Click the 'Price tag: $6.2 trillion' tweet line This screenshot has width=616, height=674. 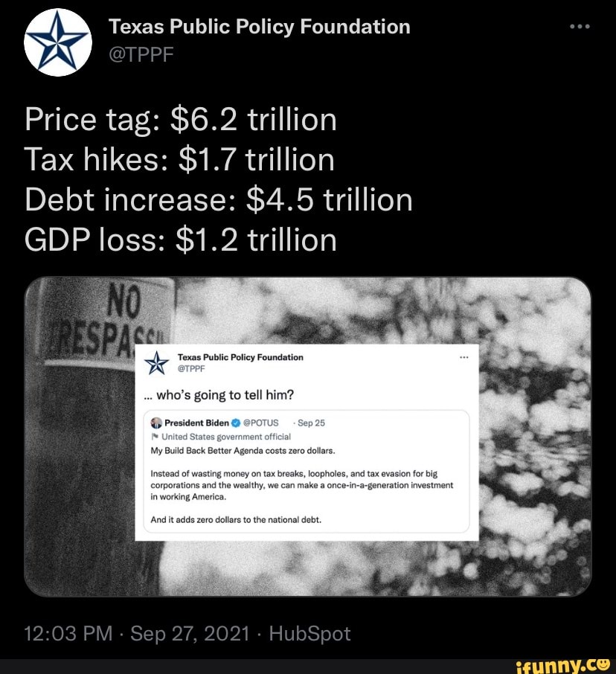click(x=181, y=119)
